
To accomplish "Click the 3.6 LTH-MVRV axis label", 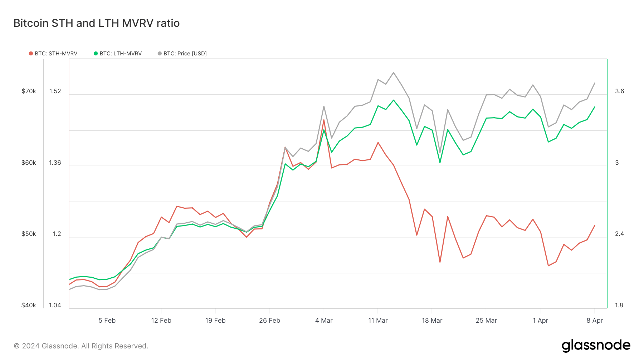I will pos(619,91).
